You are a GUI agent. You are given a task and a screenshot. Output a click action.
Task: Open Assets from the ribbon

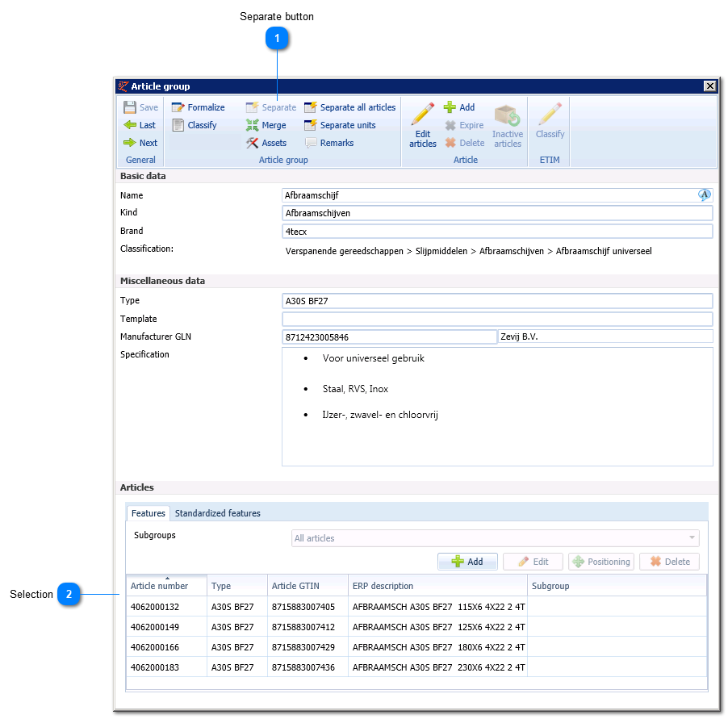pos(266,143)
